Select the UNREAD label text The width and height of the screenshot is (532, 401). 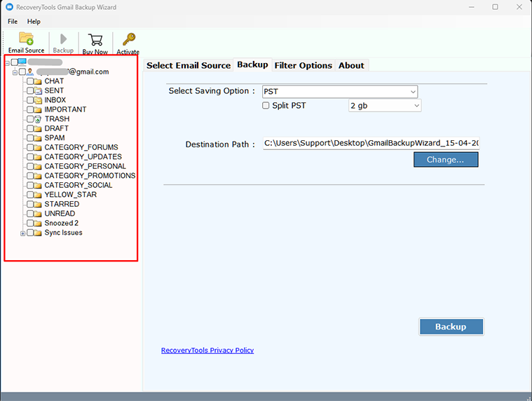point(60,214)
